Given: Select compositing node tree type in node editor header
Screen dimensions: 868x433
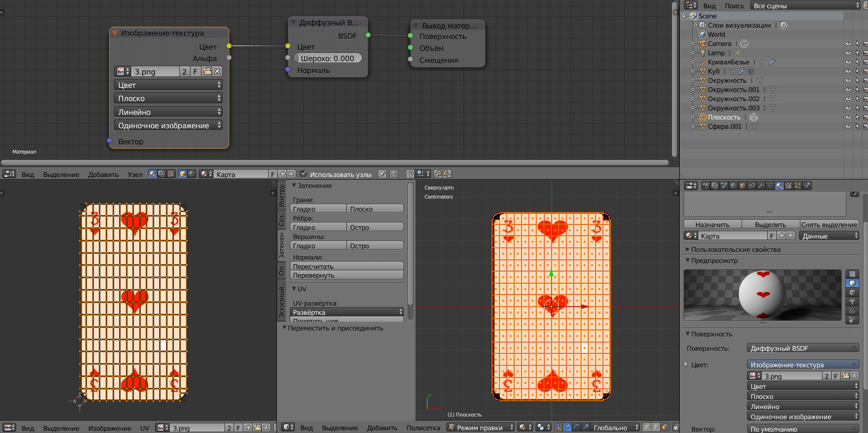Looking at the screenshot, I should [161, 174].
